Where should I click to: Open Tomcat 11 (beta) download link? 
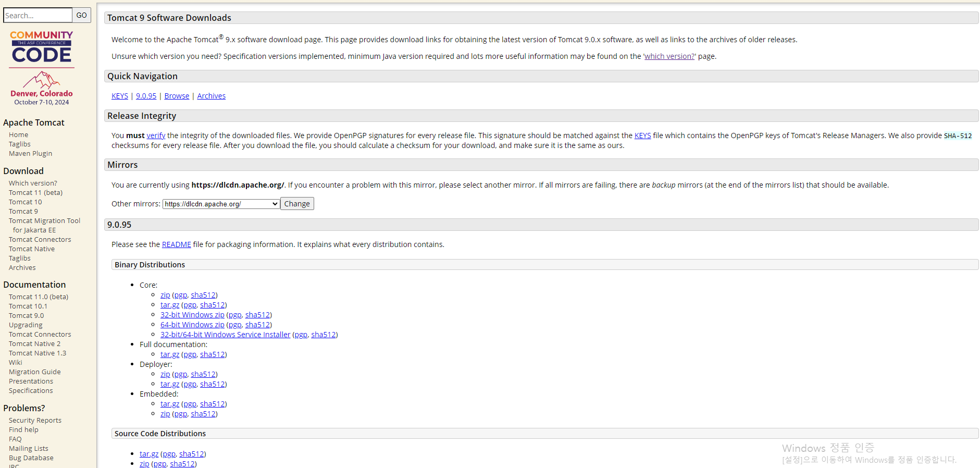(x=35, y=192)
